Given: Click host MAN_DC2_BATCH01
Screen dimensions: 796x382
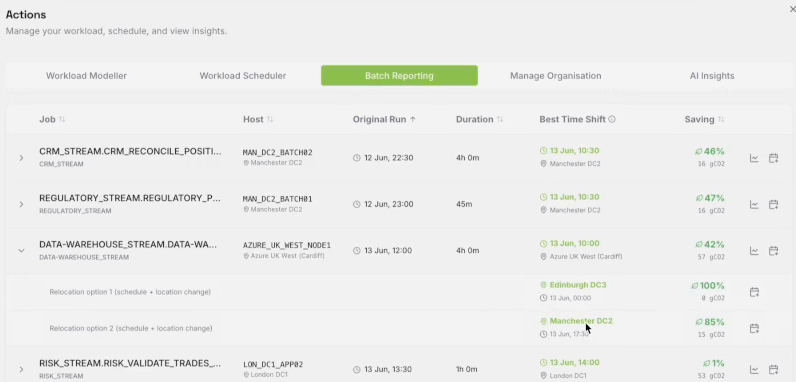Looking at the screenshot, I should [x=278, y=199].
